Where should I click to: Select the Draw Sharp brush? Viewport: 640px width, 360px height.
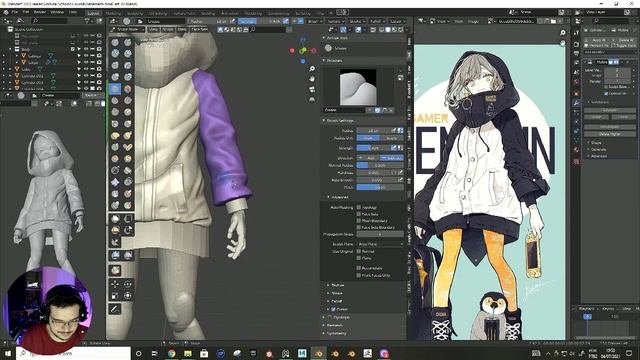click(128, 42)
